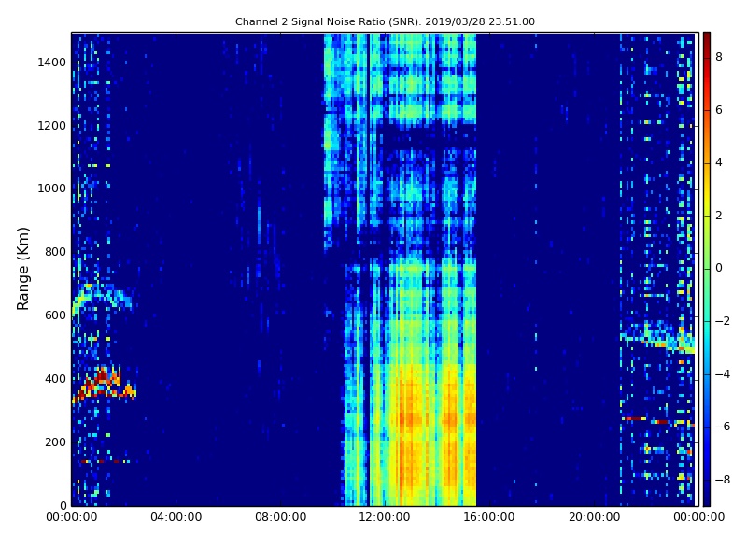Click the colorbar label 2

tap(719, 216)
